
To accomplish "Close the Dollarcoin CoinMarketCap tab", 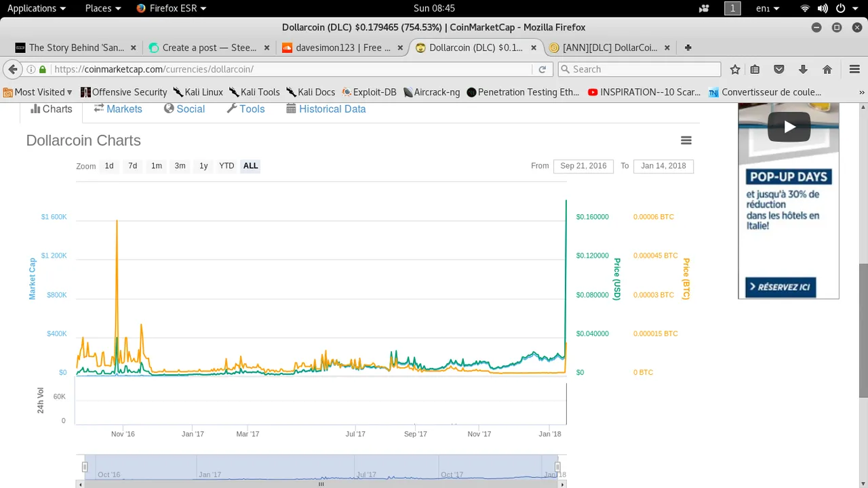I will tap(534, 47).
